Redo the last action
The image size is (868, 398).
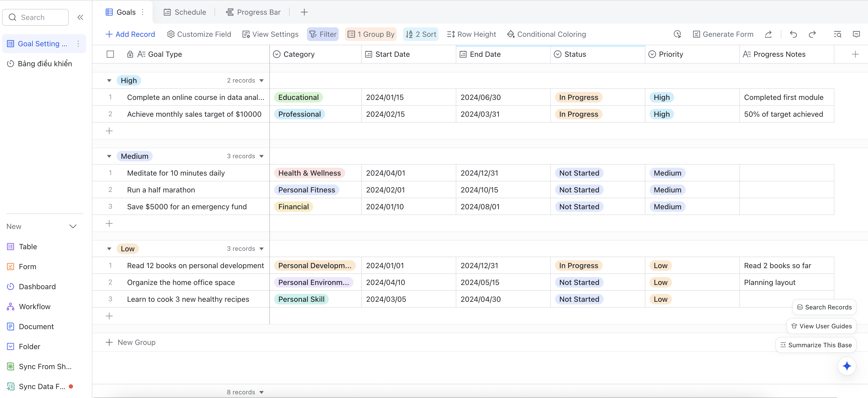pyautogui.click(x=812, y=34)
